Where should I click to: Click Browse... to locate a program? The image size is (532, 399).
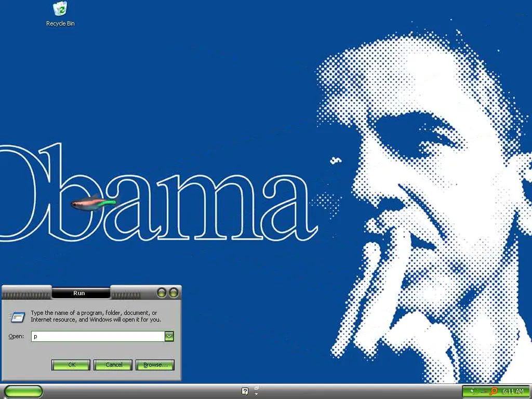tap(155, 365)
